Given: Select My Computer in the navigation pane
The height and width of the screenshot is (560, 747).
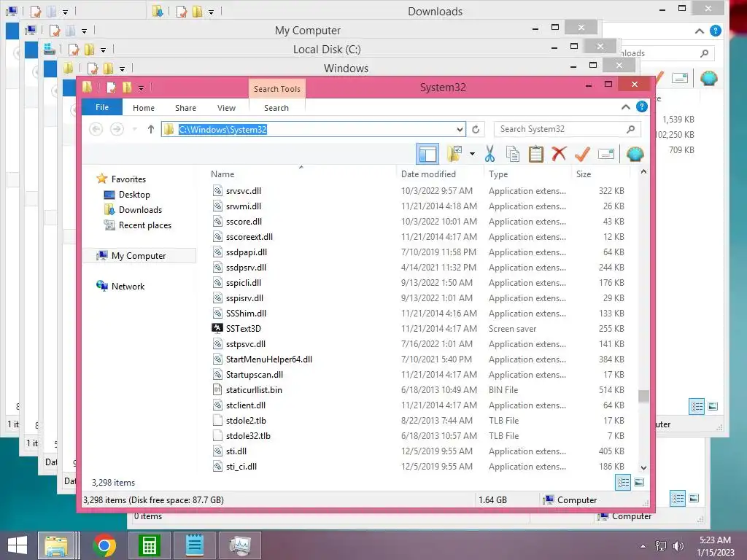Looking at the screenshot, I should pyautogui.click(x=138, y=256).
